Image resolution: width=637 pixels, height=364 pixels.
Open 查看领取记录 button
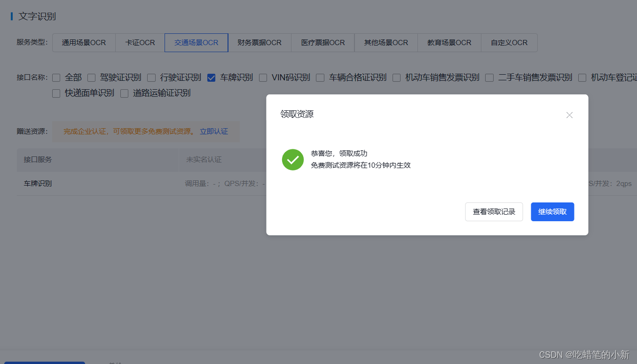pyautogui.click(x=494, y=212)
